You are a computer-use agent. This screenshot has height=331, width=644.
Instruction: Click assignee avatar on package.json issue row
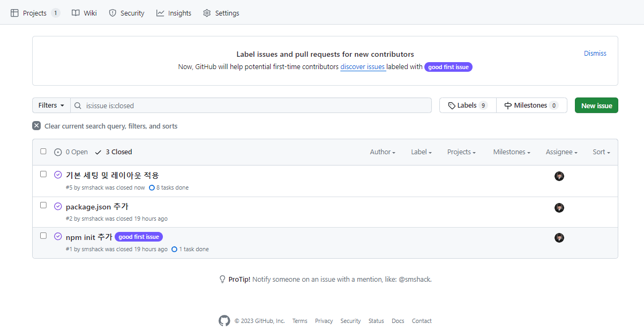(559, 208)
